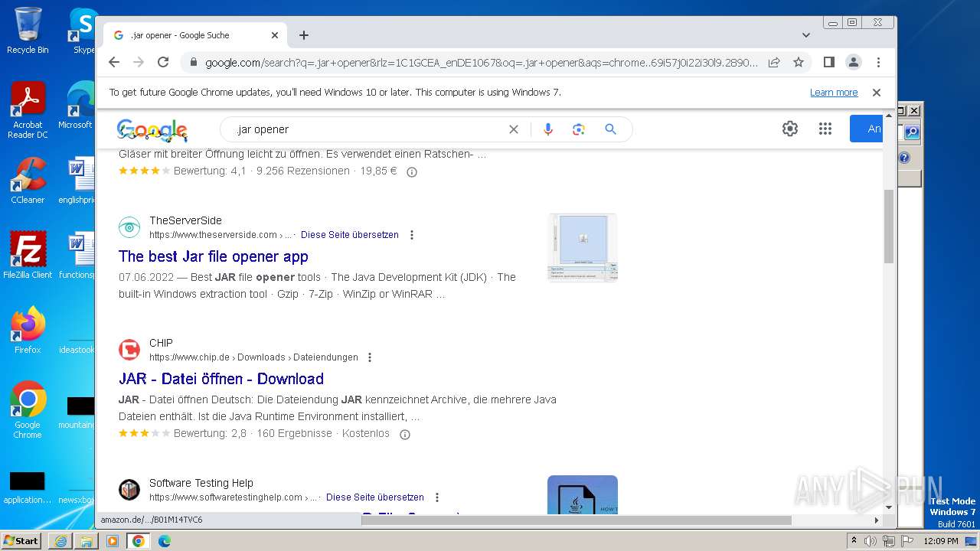
Task: Open the Windows Start menu
Action: (x=21, y=540)
